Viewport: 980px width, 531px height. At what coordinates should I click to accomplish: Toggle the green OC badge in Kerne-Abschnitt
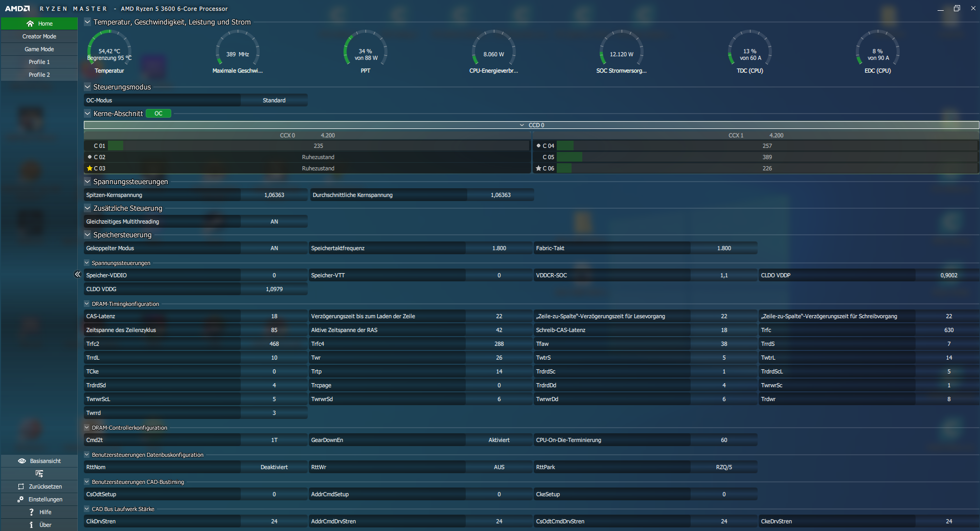point(158,114)
